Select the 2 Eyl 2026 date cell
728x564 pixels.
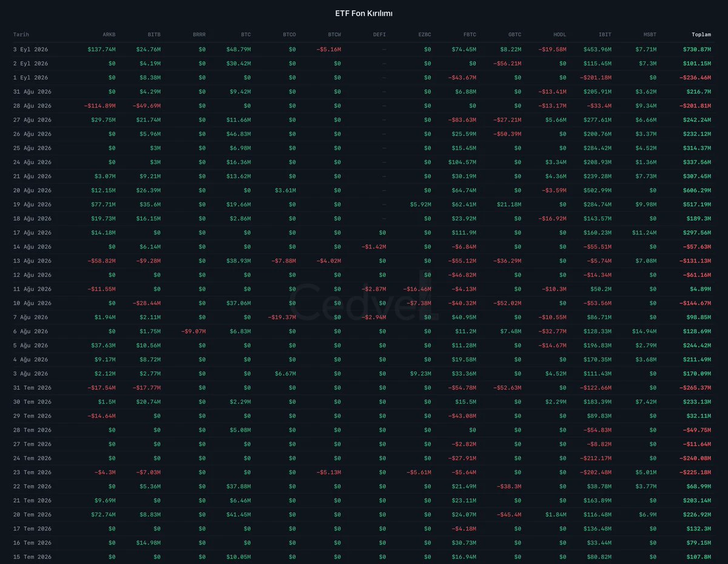30,63
